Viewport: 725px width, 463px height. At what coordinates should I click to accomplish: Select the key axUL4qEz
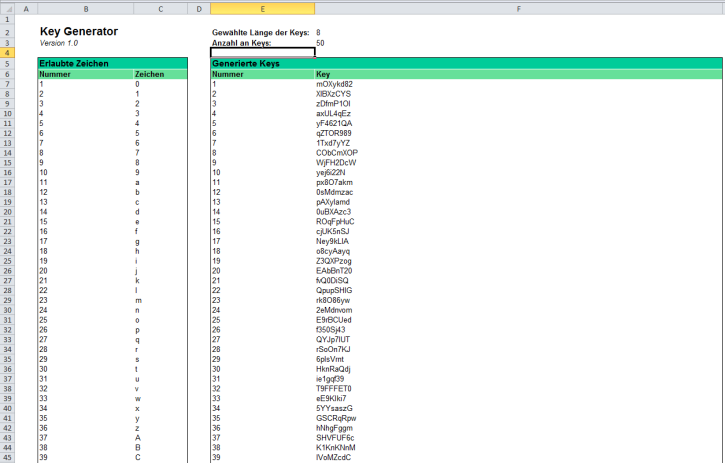click(x=333, y=113)
